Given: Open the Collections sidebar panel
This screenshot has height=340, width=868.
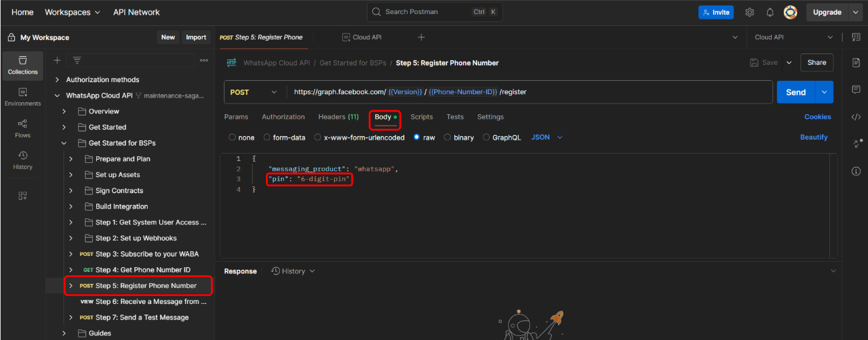Looking at the screenshot, I should (23, 65).
